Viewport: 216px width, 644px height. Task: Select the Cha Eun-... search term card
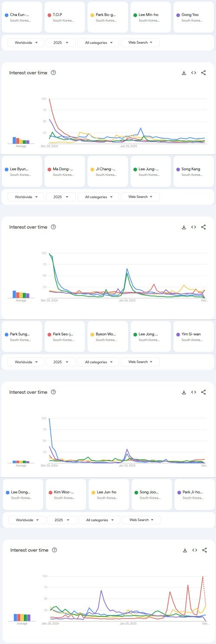pyautogui.click(x=22, y=17)
